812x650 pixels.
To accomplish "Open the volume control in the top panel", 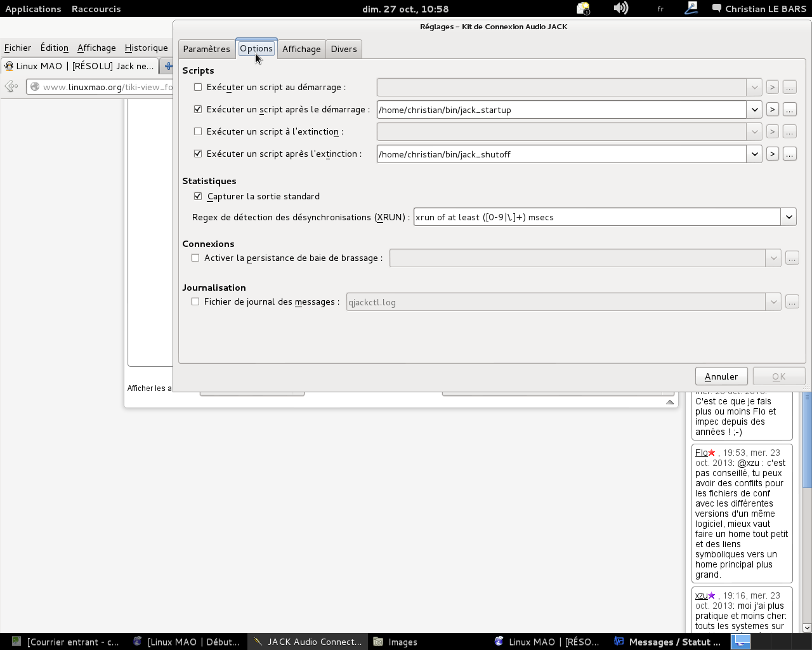I will point(621,8).
